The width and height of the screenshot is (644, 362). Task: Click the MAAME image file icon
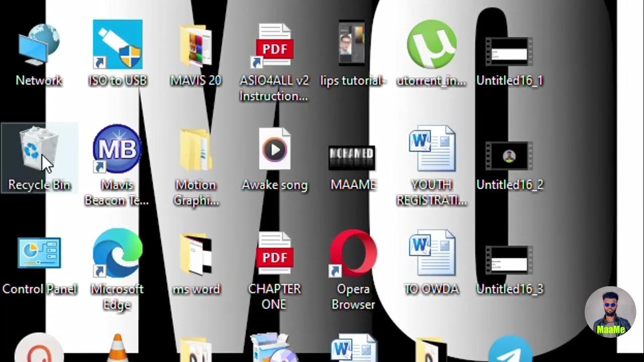click(x=352, y=157)
